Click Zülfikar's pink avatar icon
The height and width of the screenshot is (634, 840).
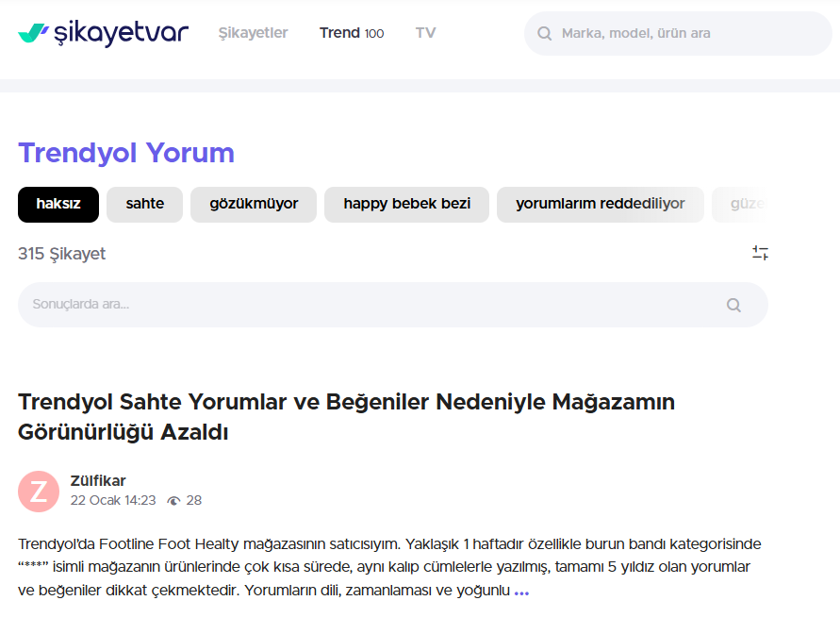[39, 491]
